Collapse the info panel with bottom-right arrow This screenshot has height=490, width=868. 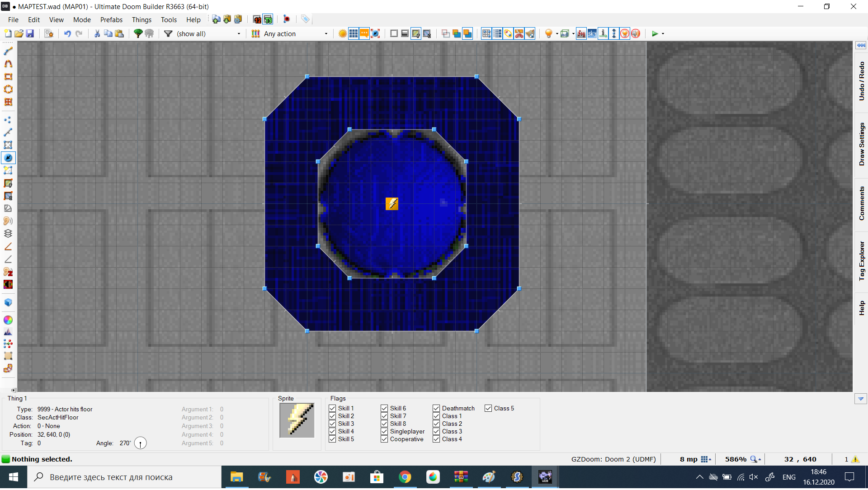click(x=861, y=399)
